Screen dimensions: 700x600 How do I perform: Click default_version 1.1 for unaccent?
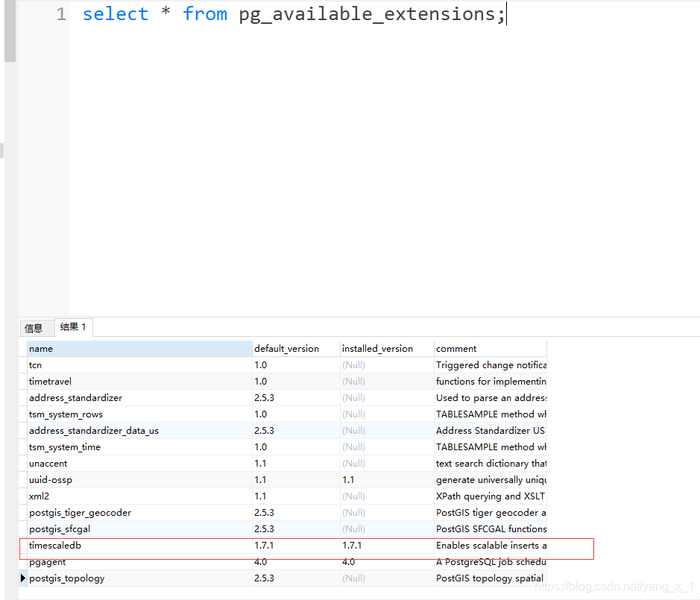coord(296,464)
